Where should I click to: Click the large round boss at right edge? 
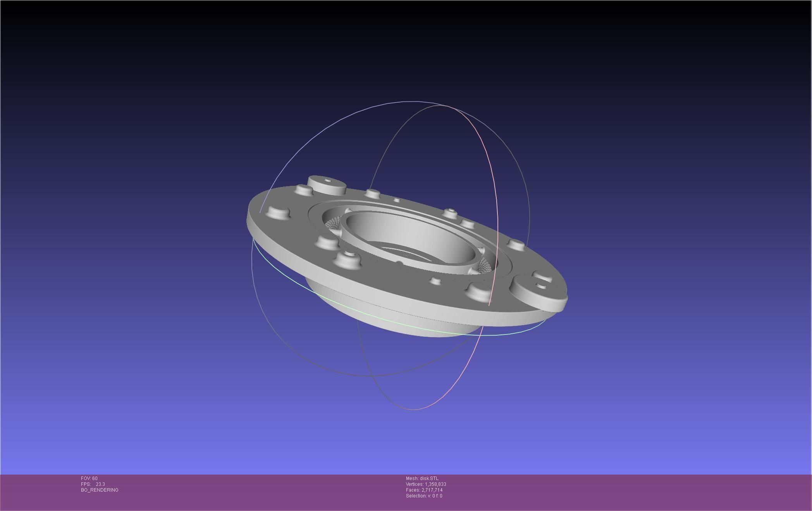coord(538,293)
